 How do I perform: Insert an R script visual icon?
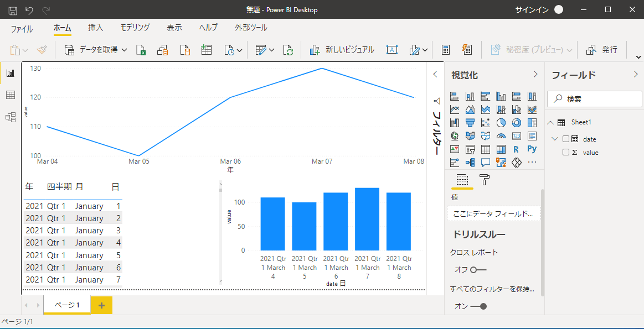pos(516,149)
